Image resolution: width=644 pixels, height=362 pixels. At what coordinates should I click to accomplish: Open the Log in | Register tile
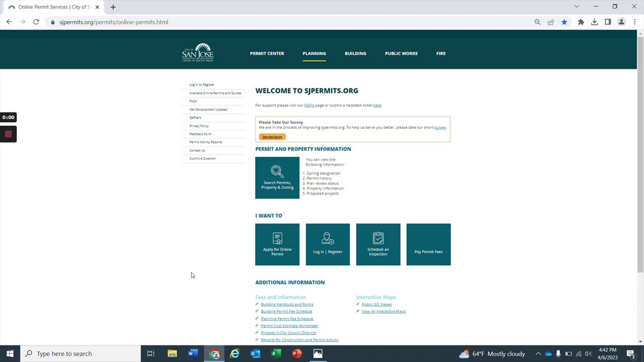coord(328,244)
